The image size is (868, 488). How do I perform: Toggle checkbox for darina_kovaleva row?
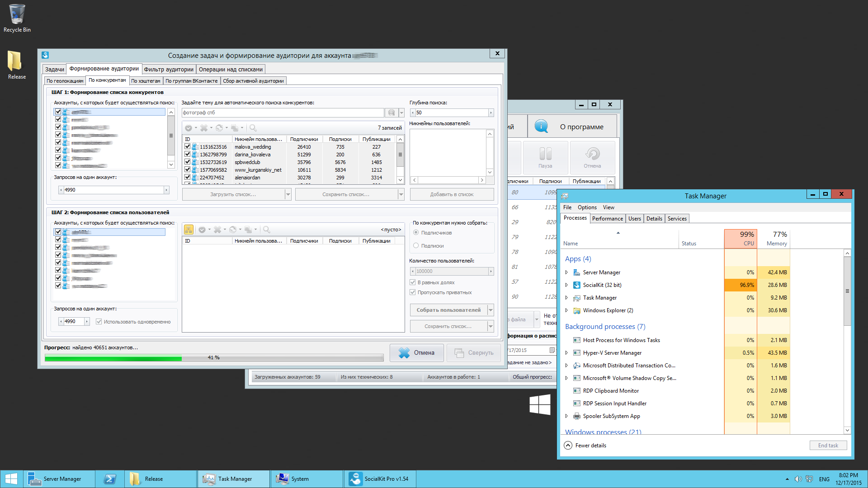pos(188,155)
